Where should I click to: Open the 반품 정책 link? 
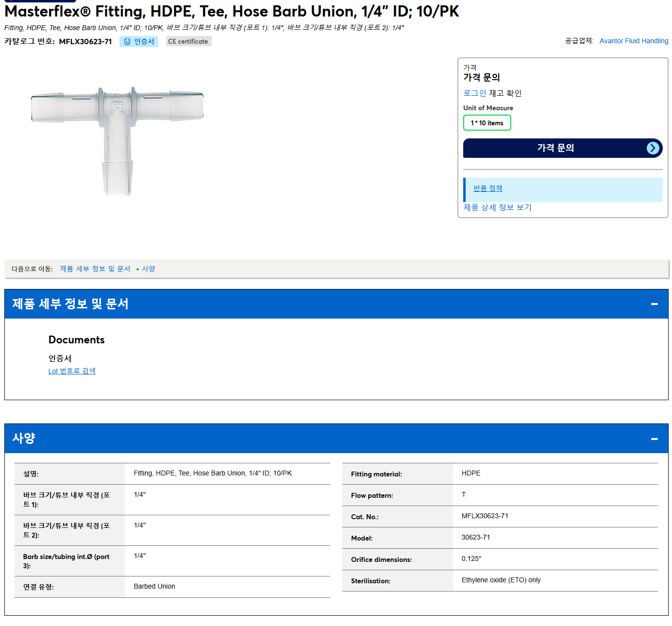pos(488,188)
